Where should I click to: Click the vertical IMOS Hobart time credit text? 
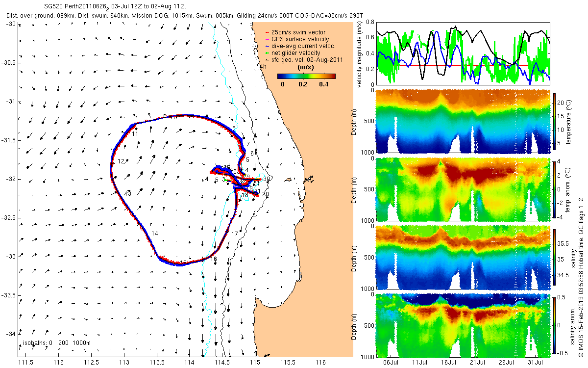click(581, 277)
